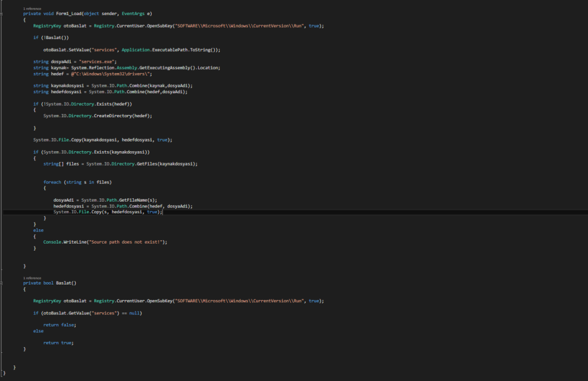This screenshot has width=588, height=381.
Task: Click the "Source path does not exist!" string
Action: click(x=127, y=242)
